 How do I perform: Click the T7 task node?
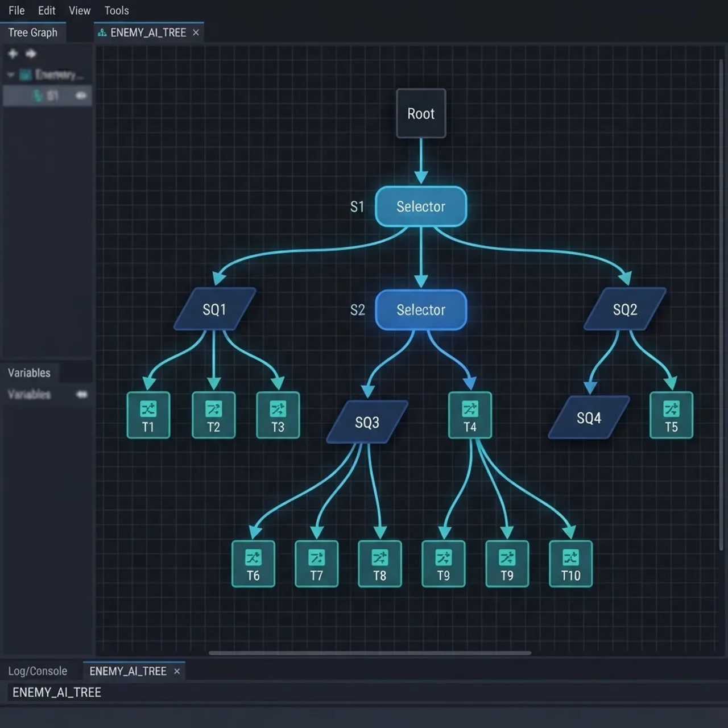tap(316, 564)
